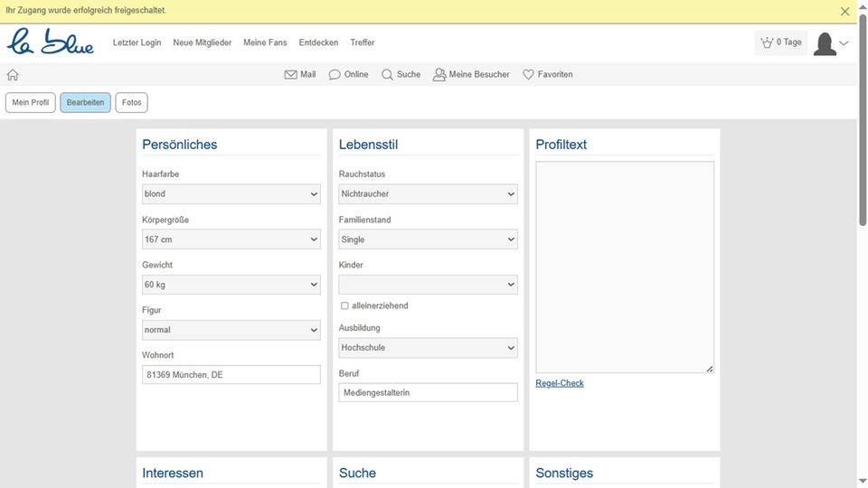The width and height of the screenshot is (868, 488).
Task: Open the profile avatar menu
Action: tap(830, 43)
